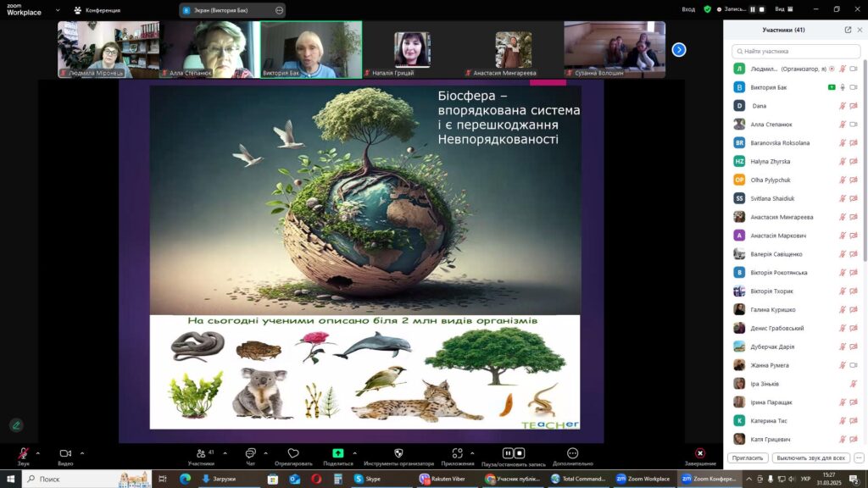Click the annotation pencil icon
Image resolution: width=868 pixels, height=488 pixels.
coord(16,425)
